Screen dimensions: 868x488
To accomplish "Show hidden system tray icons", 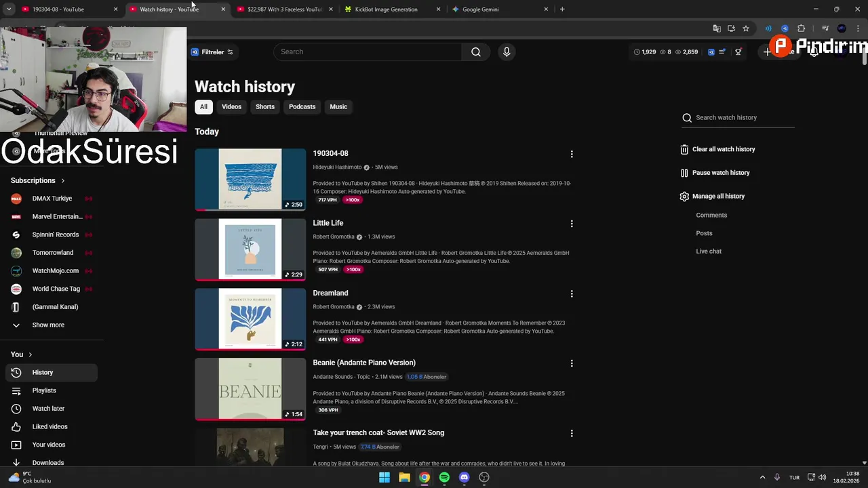I will point(762,477).
